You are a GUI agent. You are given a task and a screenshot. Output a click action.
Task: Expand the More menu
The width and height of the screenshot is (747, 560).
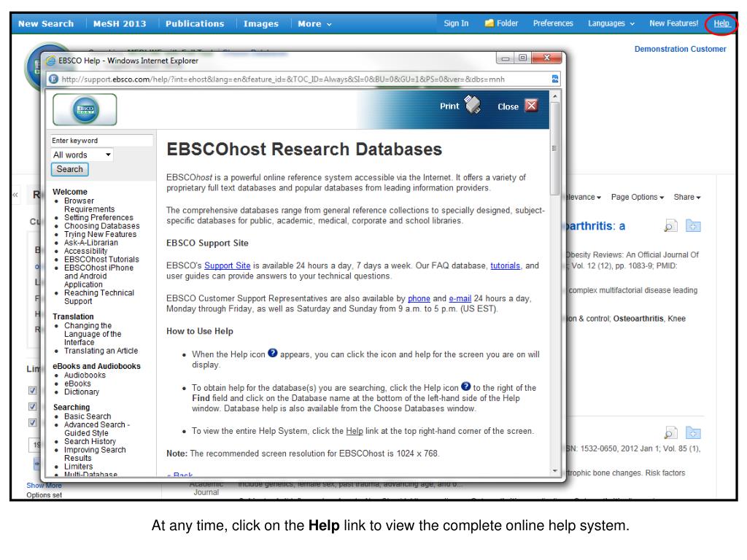[x=314, y=24]
